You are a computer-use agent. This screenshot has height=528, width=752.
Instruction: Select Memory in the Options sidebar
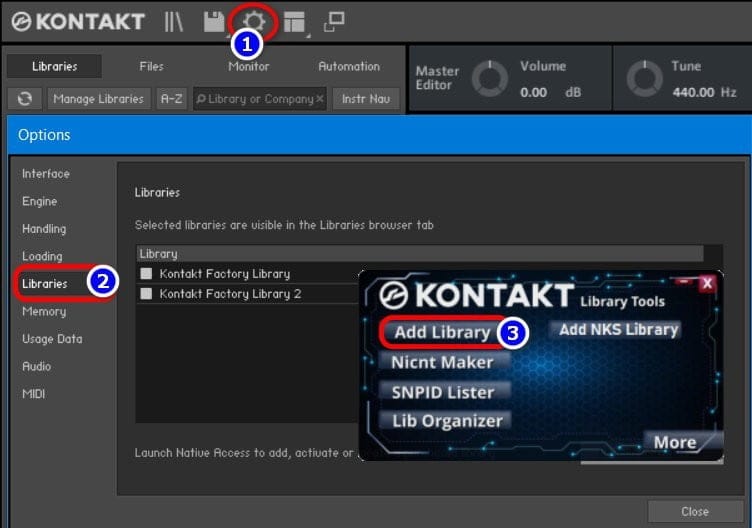click(x=44, y=311)
